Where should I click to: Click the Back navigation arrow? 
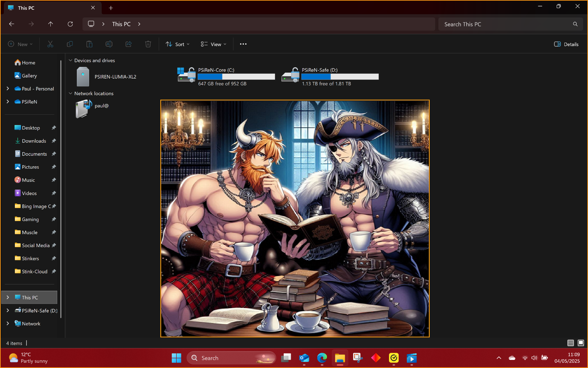12,24
